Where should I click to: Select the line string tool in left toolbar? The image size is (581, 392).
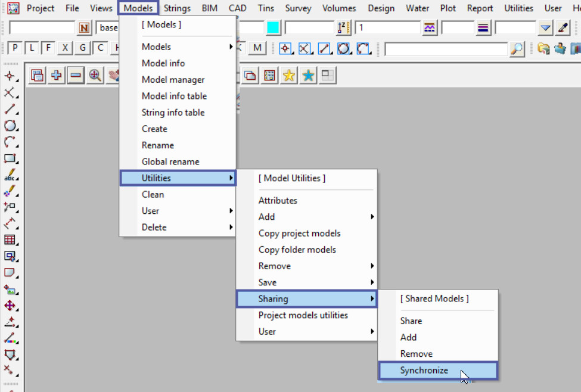[10, 109]
